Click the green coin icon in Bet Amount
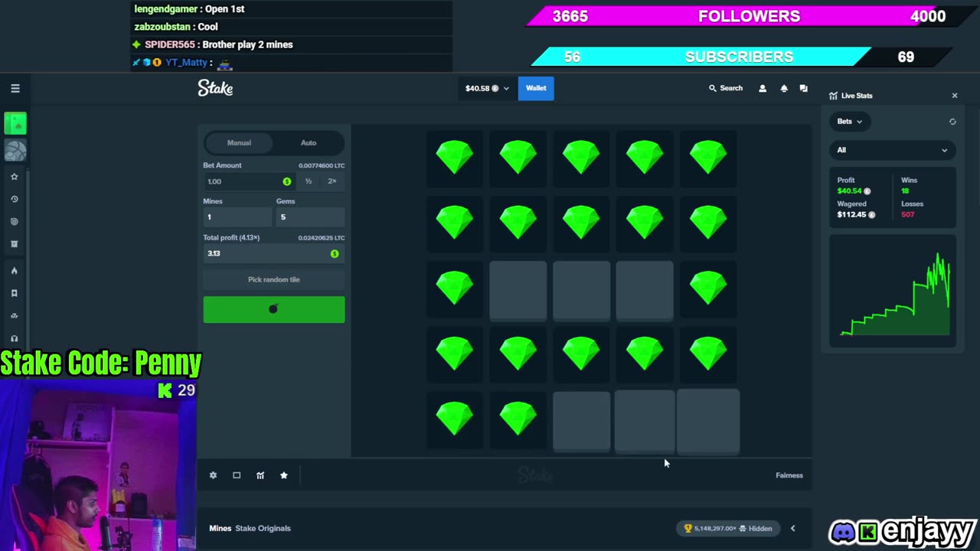This screenshot has width=980, height=551. pyautogui.click(x=287, y=181)
